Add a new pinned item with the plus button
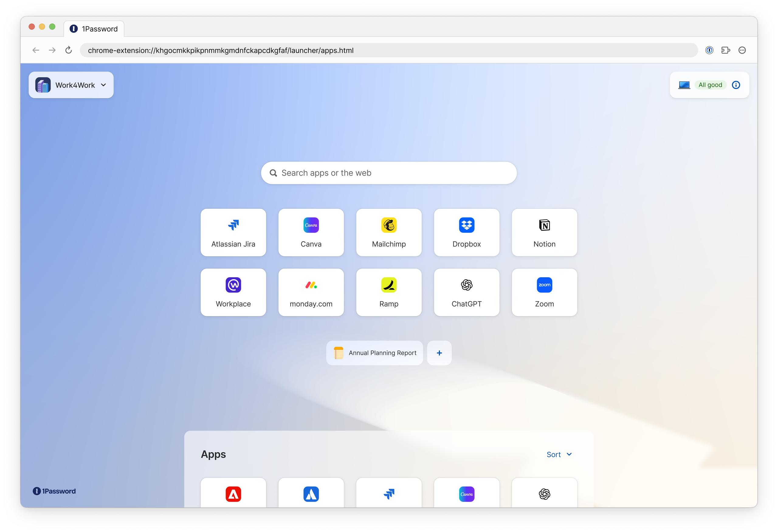The height and width of the screenshot is (532, 778). [x=439, y=353]
